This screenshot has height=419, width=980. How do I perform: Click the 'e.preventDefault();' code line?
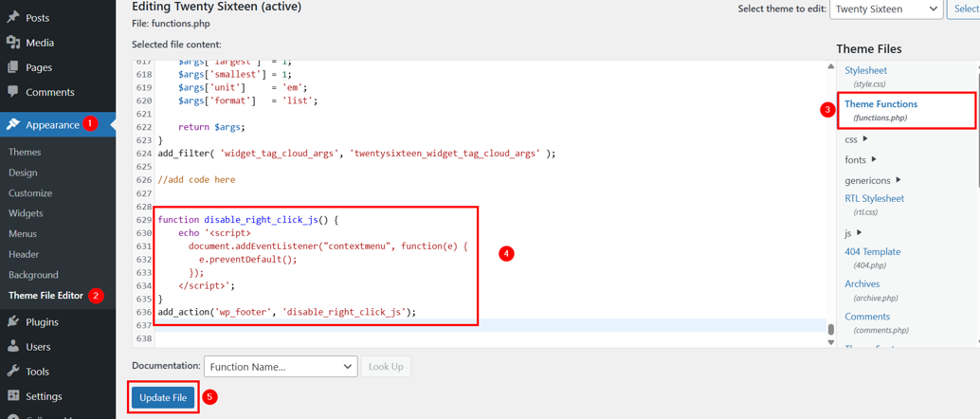tap(247, 259)
